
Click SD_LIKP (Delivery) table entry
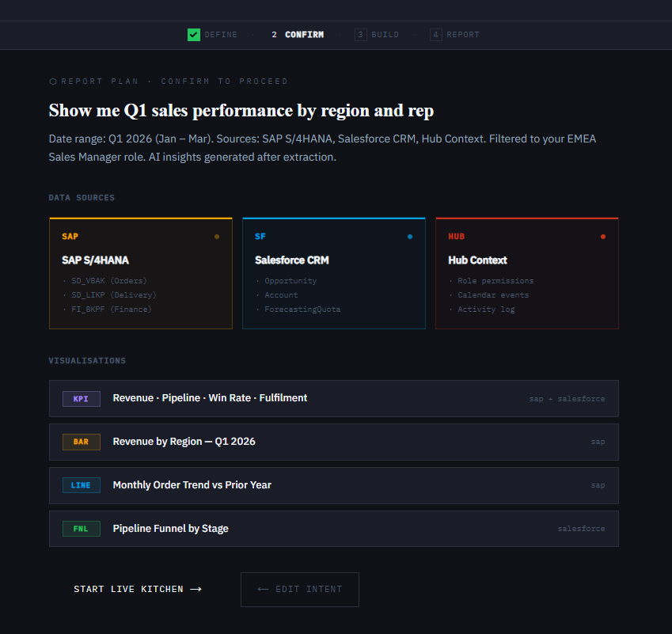[113, 295]
